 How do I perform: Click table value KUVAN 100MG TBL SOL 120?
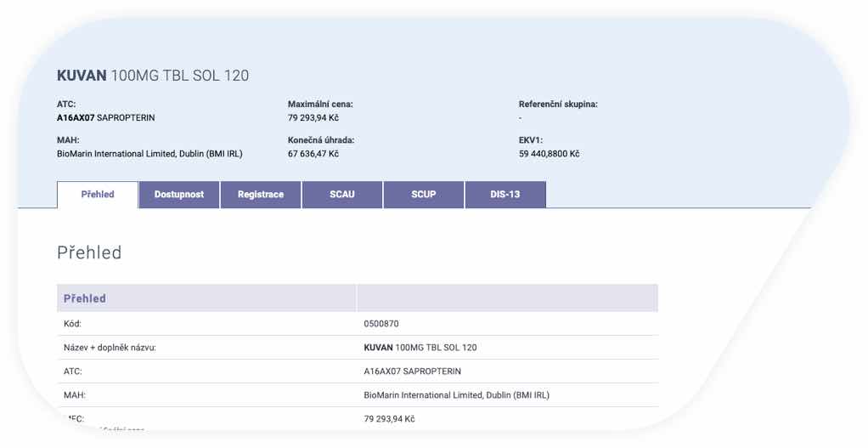(x=420, y=348)
